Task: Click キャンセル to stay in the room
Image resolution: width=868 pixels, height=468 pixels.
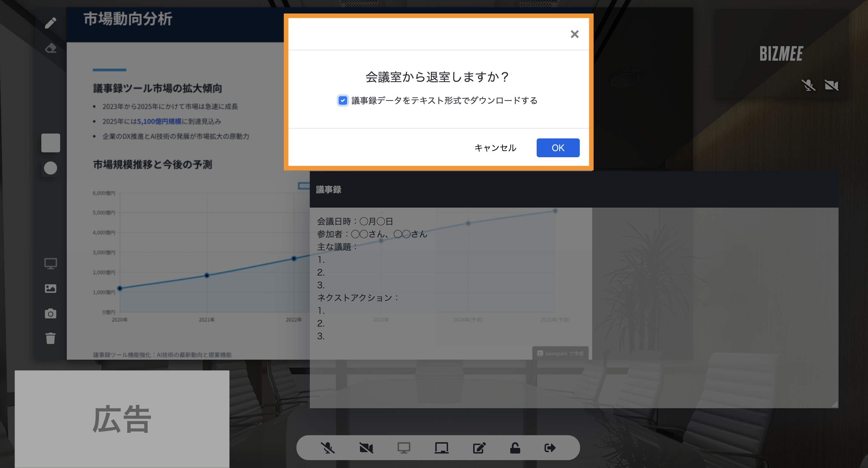Action: (495, 148)
